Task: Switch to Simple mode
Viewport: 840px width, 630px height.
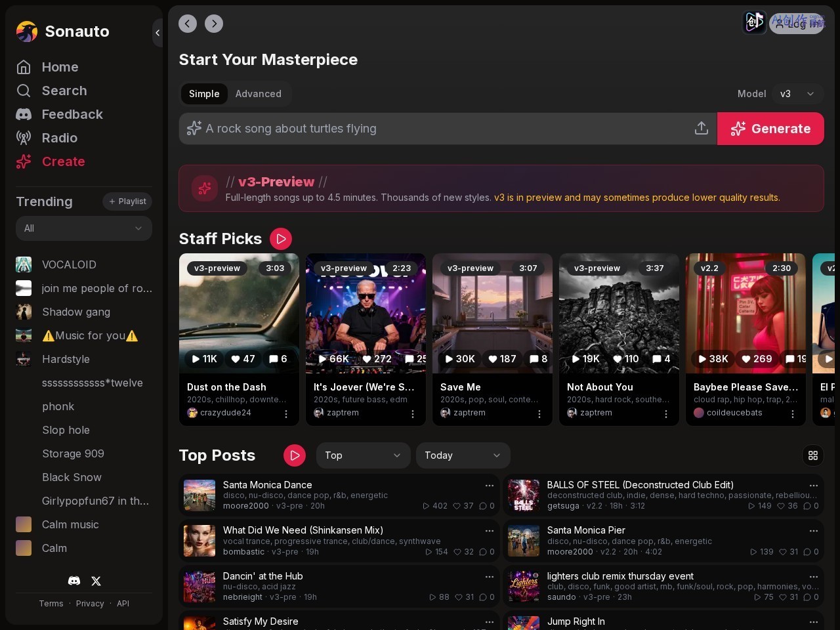Action: pyautogui.click(x=204, y=94)
